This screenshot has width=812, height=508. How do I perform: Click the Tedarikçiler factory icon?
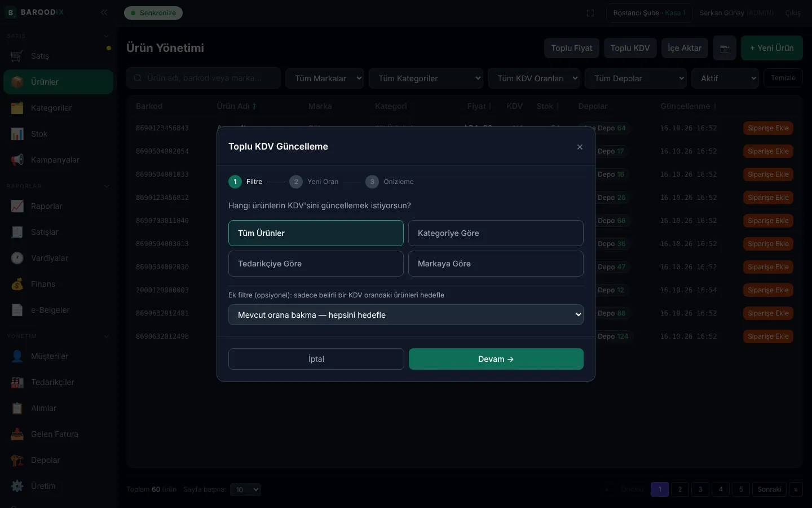pyautogui.click(x=17, y=382)
